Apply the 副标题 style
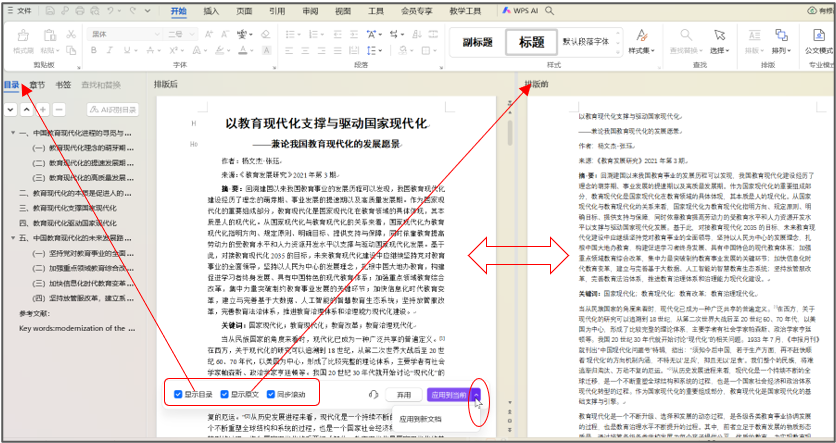The image size is (836, 443). pos(477,42)
